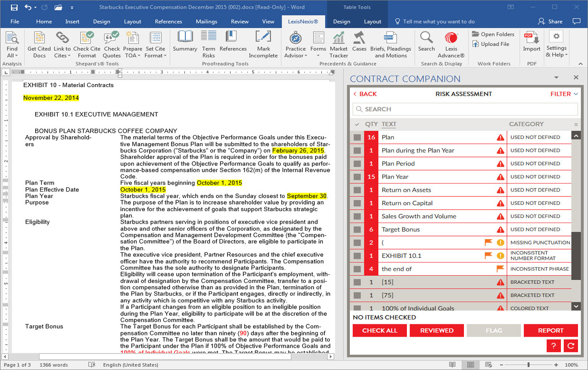Click the Mark Incomplete tool
This screenshot has width=588, height=370.
pos(263,45)
